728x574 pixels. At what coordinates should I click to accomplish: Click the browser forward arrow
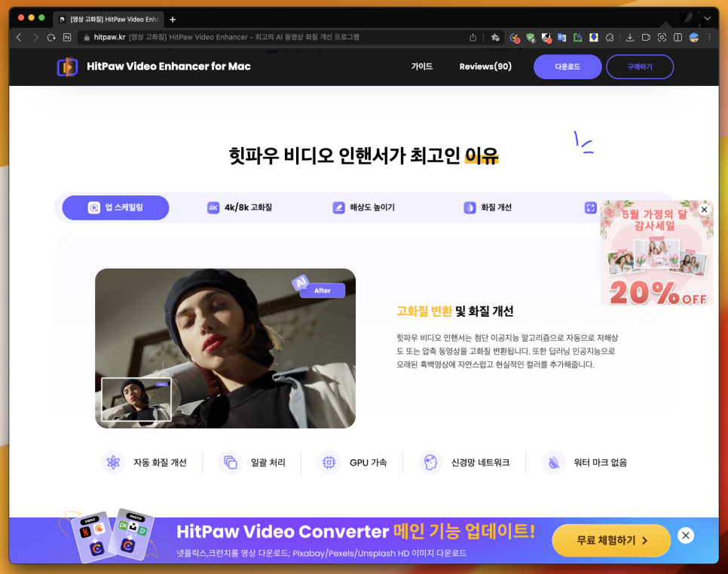click(x=35, y=37)
